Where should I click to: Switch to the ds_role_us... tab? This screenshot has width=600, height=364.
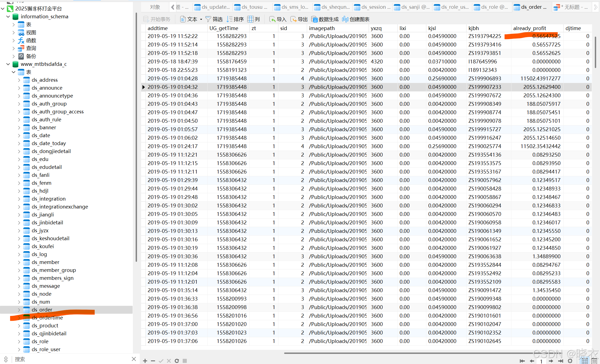(x=455, y=7)
